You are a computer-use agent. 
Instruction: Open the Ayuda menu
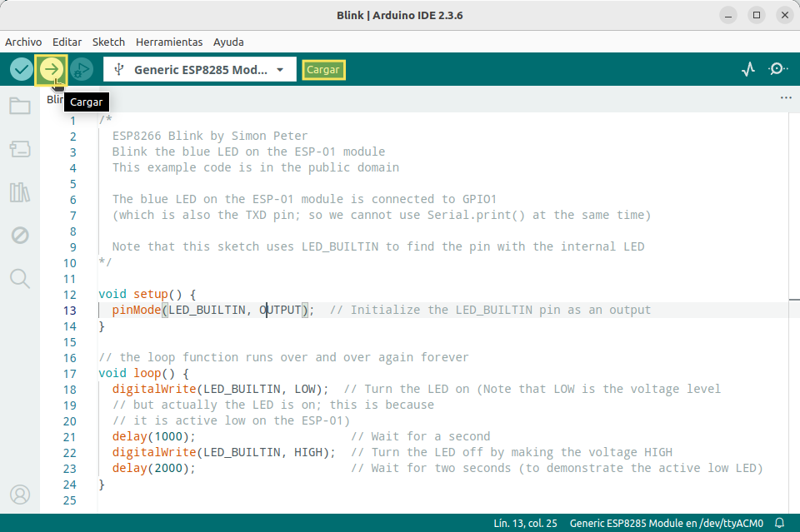[x=228, y=42]
